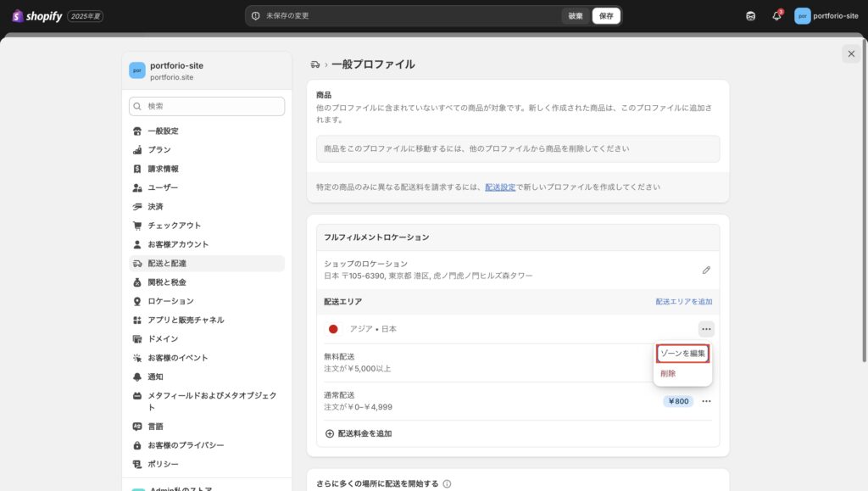868x491 pixels.
Task: Click the pencil icon to edit shop location
Action: [x=706, y=270]
